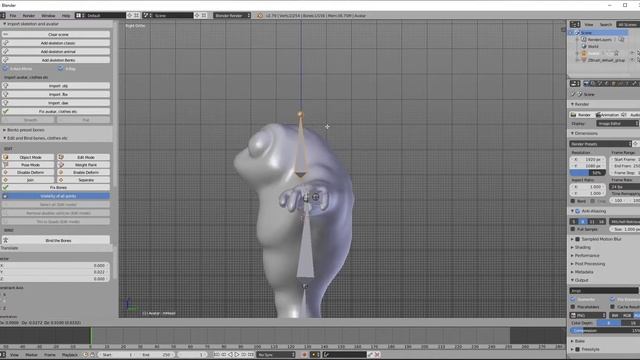Click the resolution percentage slider
Screen dimensions: 640x360
pos(587,173)
